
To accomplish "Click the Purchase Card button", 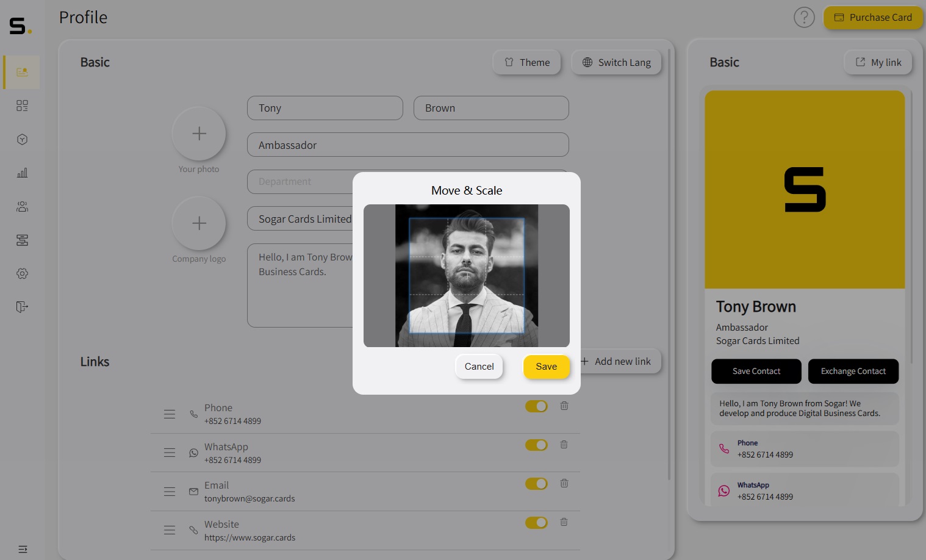I will coord(873,18).
